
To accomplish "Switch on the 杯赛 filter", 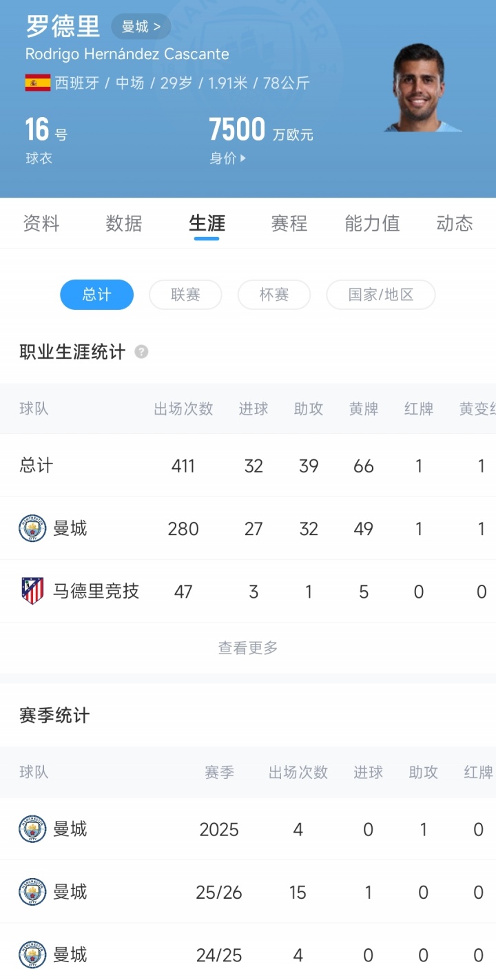I will pos(274,294).
